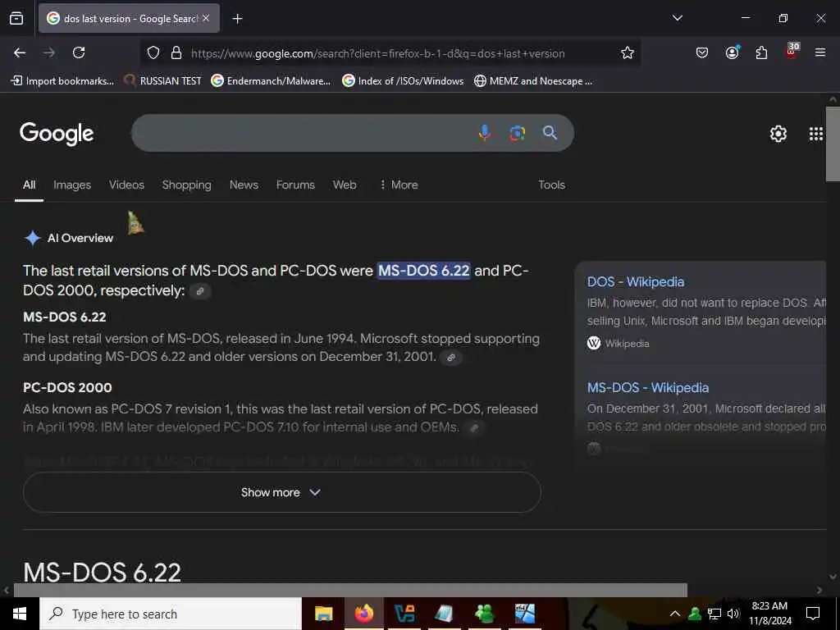The height and width of the screenshot is (630, 840).
Task: Open the Extensions puzzle icon
Action: point(761,52)
